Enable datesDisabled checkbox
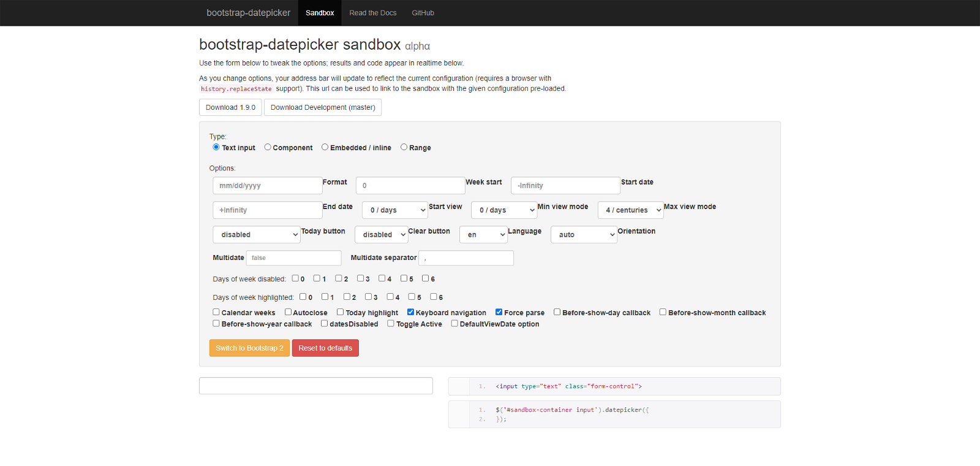The width and height of the screenshot is (980, 466). 325,324
